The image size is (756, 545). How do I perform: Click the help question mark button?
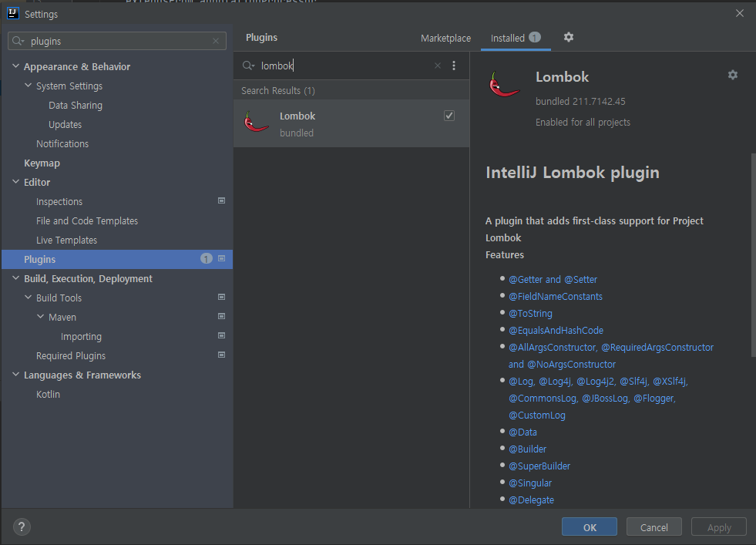22,526
